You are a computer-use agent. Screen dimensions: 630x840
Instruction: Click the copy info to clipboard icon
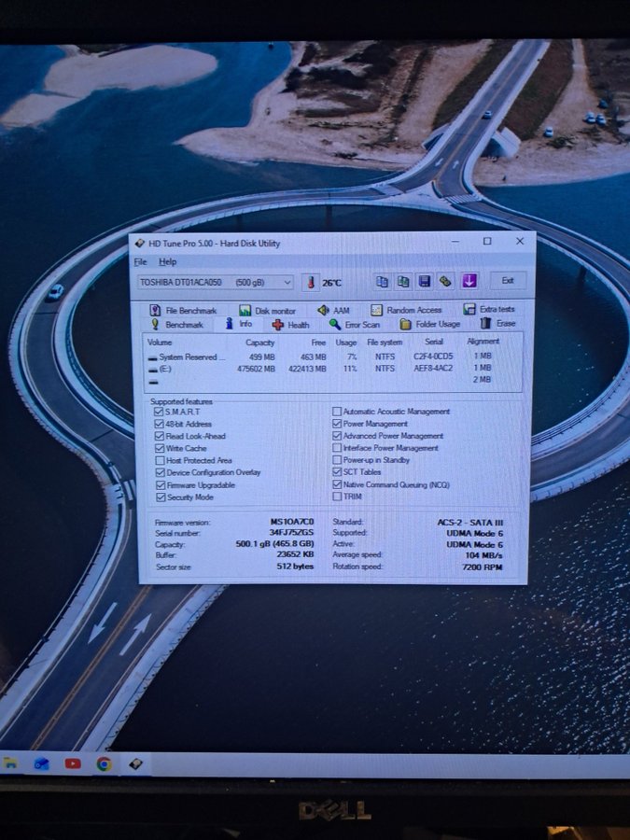pyautogui.click(x=383, y=281)
